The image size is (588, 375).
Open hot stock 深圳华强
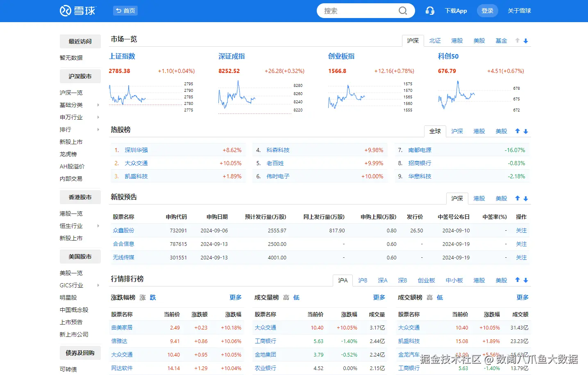pyautogui.click(x=136, y=150)
